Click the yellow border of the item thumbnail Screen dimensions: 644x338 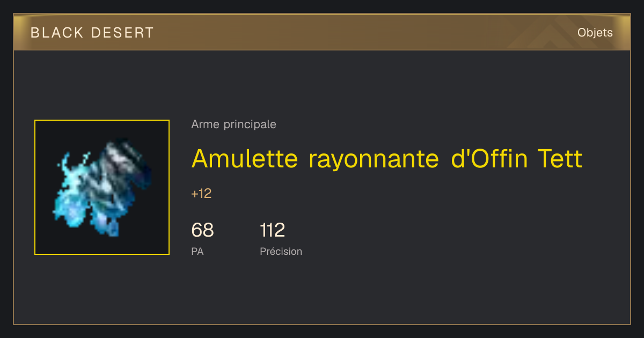pyautogui.click(x=102, y=120)
